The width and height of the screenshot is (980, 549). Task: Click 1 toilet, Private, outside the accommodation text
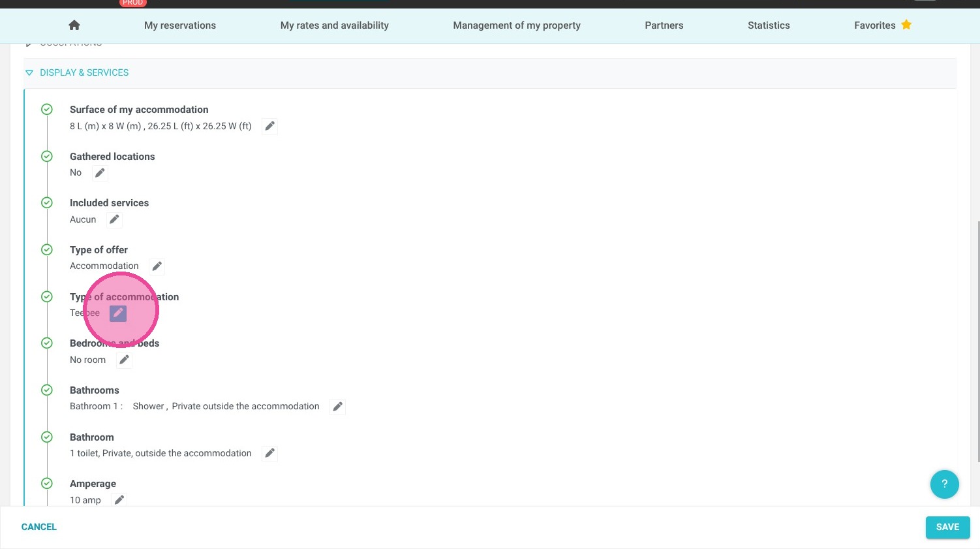point(161,453)
